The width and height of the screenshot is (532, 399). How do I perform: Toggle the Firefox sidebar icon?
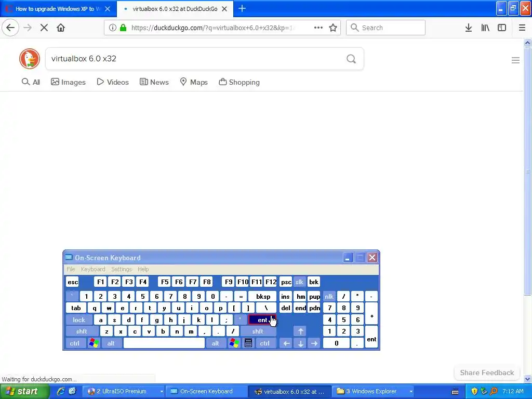(x=502, y=28)
